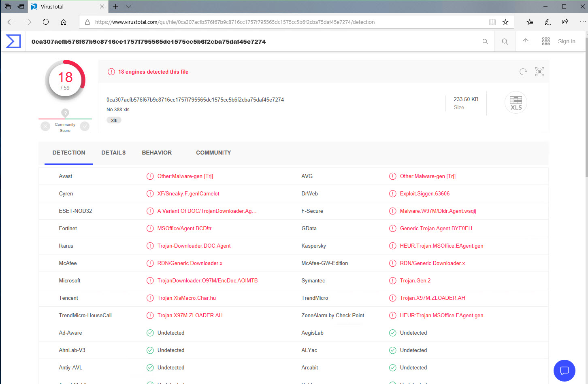This screenshot has height=384, width=588.
Task: Click Microsoft TrojanDownloader:O97M/EncDoc.AO!MTB result
Action: tap(207, 280)
